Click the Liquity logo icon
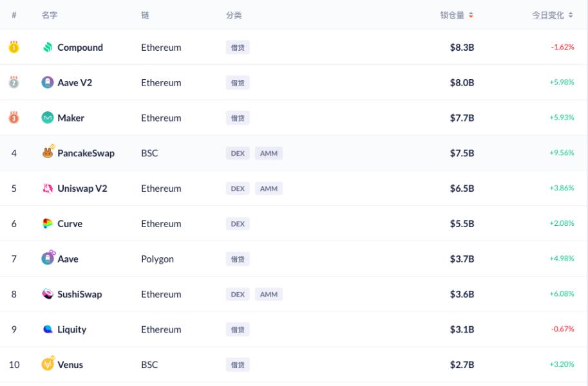 pyautogui.click(x=48, y=329)
